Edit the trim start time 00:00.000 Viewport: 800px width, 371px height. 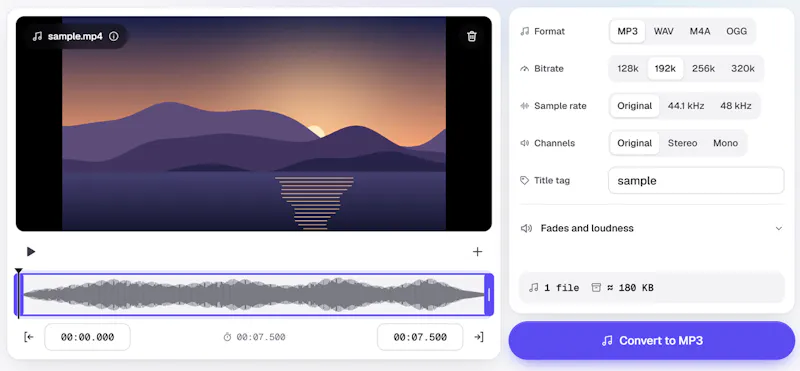[x=87, y=337]
